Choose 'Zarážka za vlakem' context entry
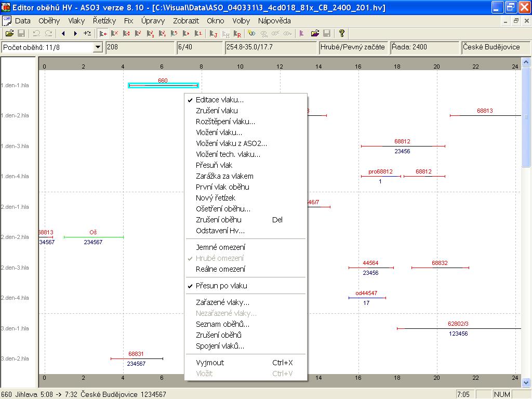The image size is (532, 399). [246, 176]
